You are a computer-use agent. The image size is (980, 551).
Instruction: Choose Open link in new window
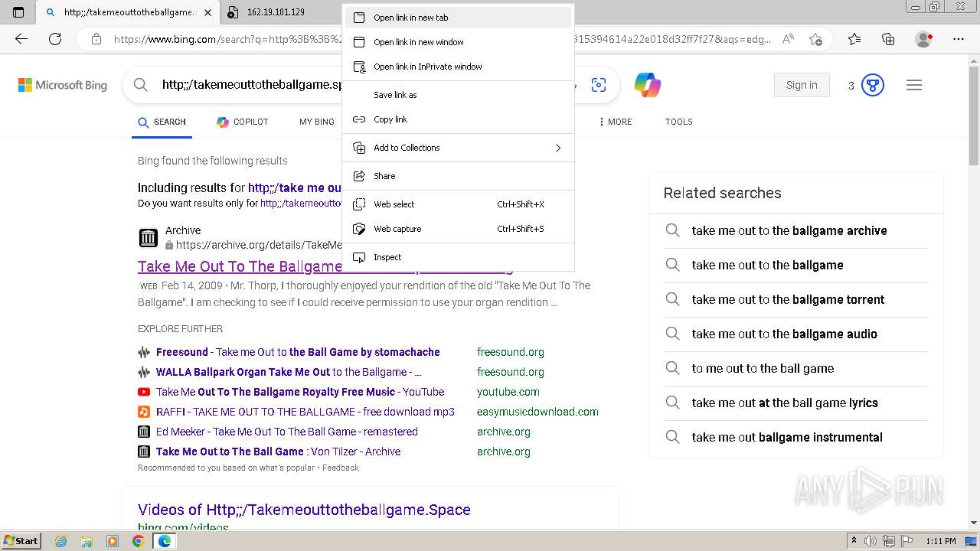[458, 42]
